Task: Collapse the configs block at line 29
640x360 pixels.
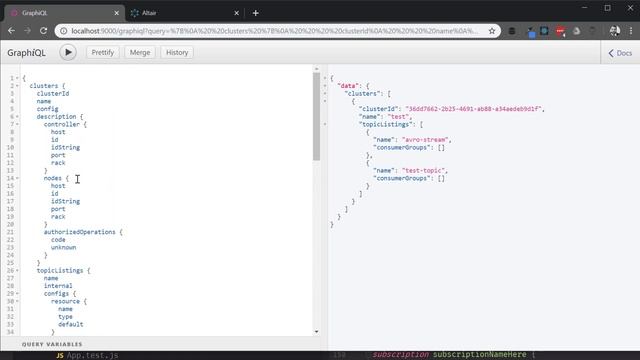Action: point(17,294)
